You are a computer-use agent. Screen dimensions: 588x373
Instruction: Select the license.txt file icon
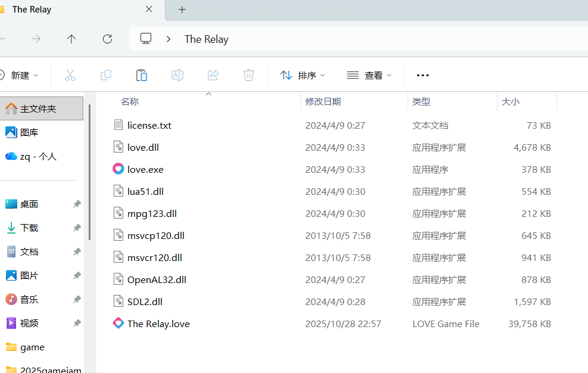pos(118,125)
